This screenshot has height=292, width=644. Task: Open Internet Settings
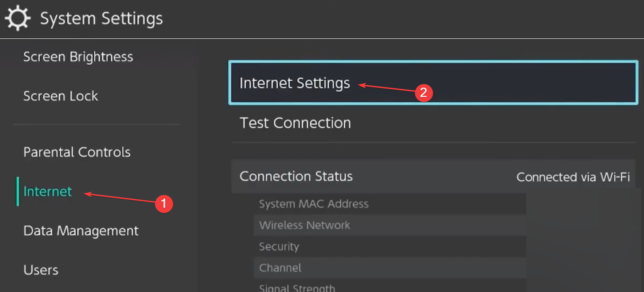click(433, 83)
